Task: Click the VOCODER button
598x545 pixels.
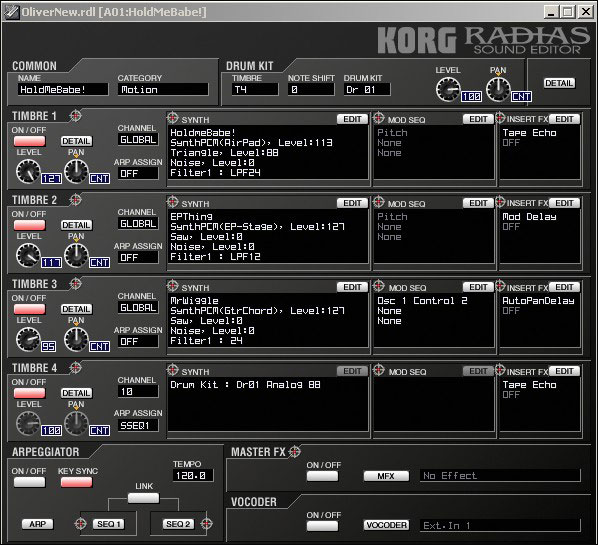Action: pos(386,525)
